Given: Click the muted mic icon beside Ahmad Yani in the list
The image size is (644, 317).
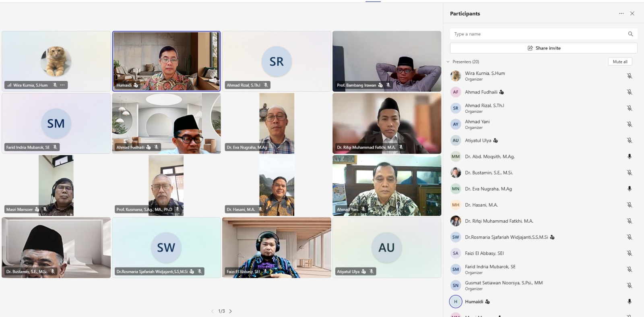Looking at the screenshot, I should click(630, 124).
